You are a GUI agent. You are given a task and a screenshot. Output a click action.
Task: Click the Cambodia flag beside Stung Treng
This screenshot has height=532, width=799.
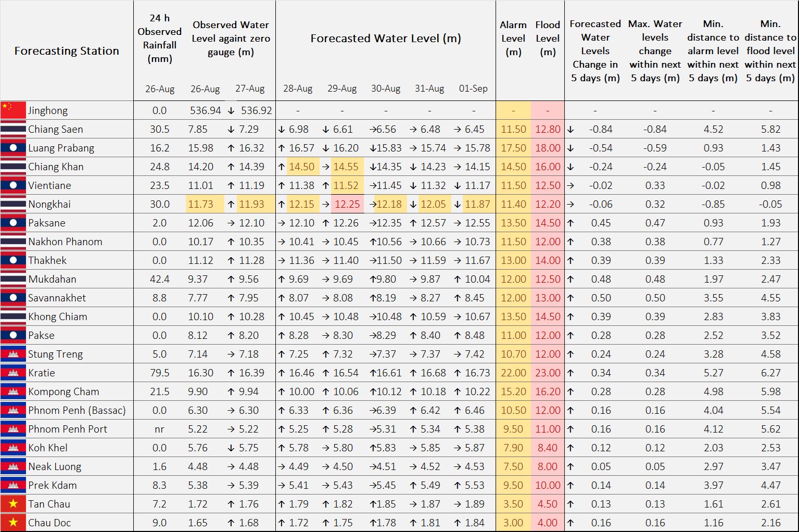tap(13, 354)
